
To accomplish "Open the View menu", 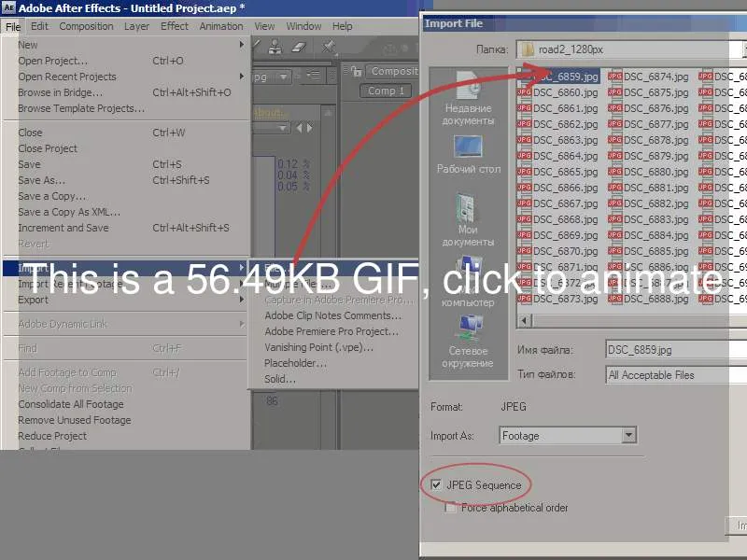I will pos(264,26).
